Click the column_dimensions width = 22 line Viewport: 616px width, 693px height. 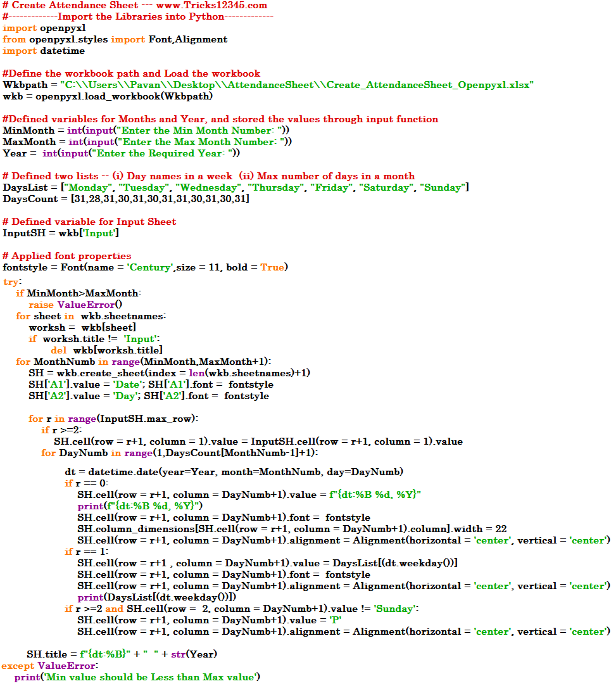tap(292, 529)
